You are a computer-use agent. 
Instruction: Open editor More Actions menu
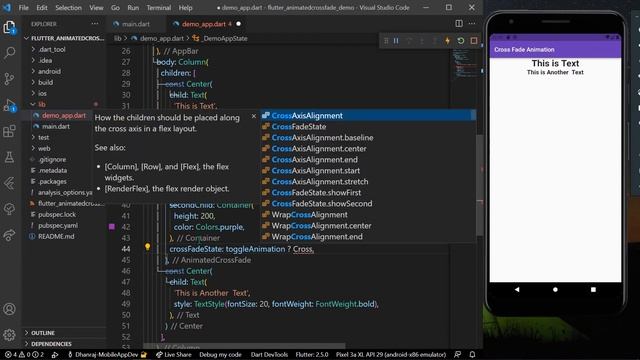click(x=472, y=24)
